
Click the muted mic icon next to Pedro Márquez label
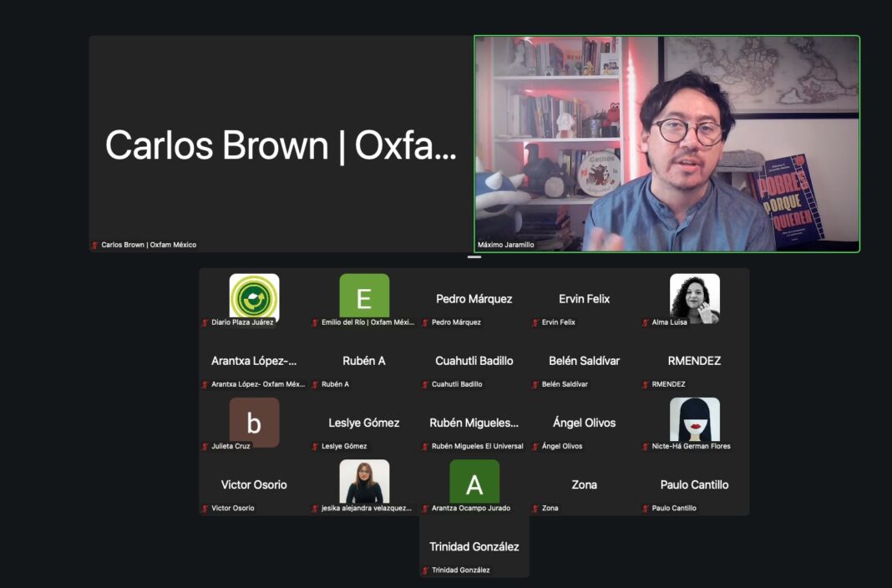pyautogui.click(x=425, y=322)
